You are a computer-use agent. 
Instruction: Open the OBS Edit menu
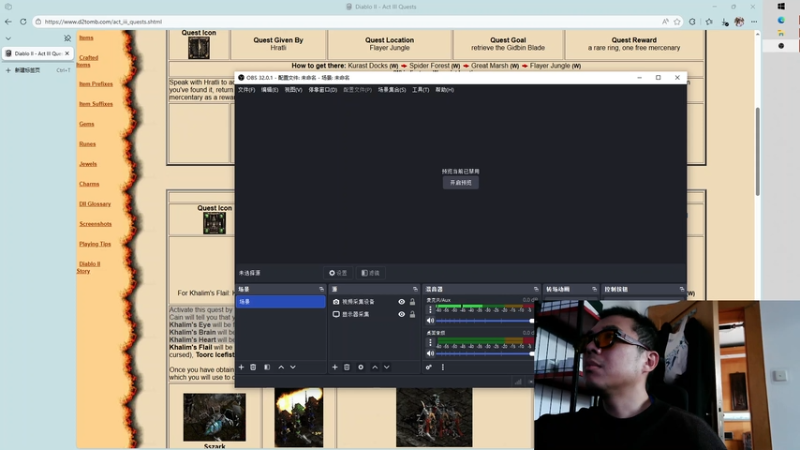269,90
